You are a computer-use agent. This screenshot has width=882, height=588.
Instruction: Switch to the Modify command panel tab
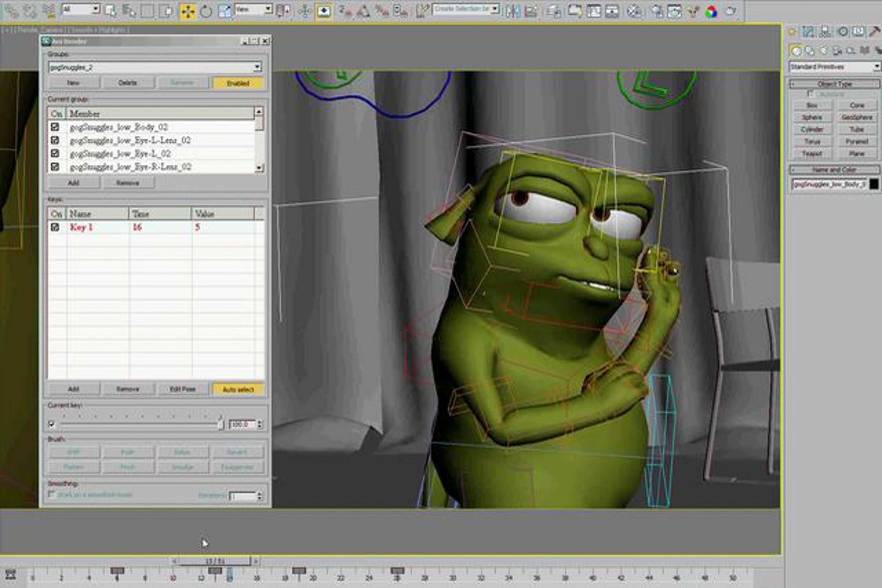[x=808, y=32]
